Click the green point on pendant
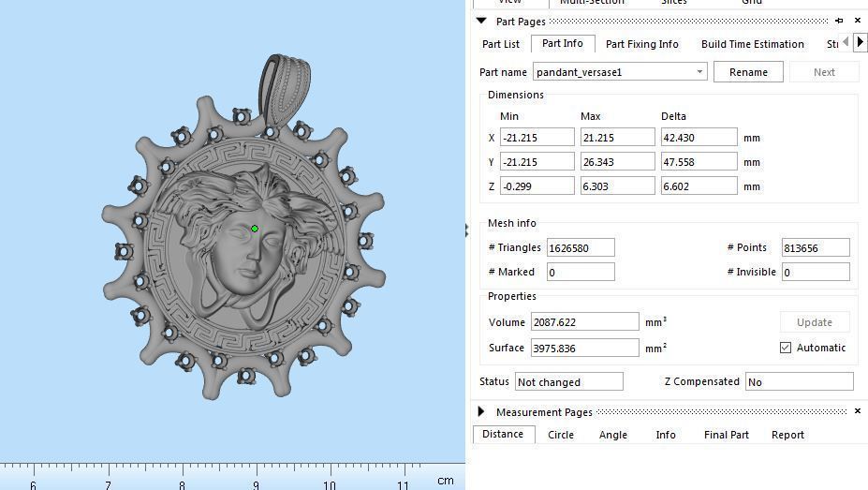The height and width of the screenshot is (490, 868). click(x=255, y=228)
